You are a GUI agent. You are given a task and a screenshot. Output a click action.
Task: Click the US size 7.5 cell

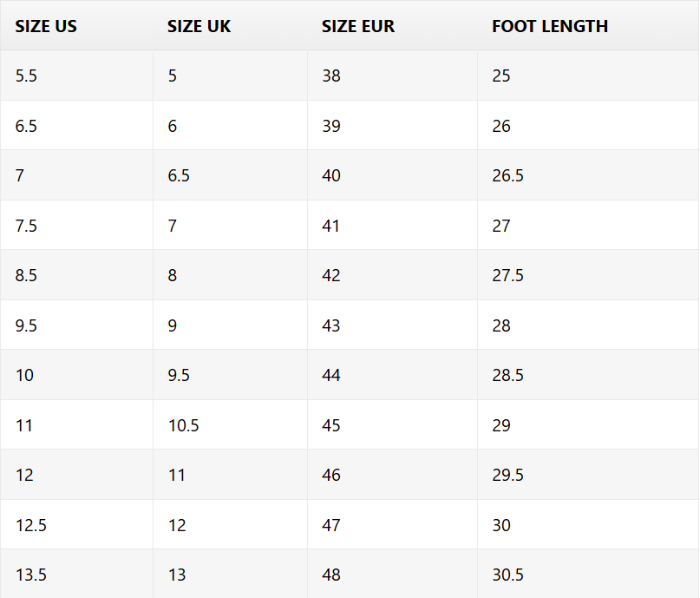77,225
